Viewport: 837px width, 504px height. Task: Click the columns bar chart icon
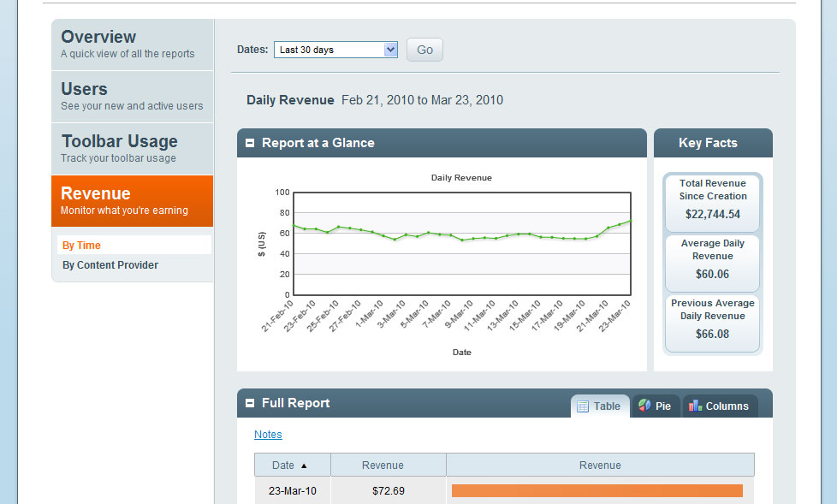(x=696, y=406)
